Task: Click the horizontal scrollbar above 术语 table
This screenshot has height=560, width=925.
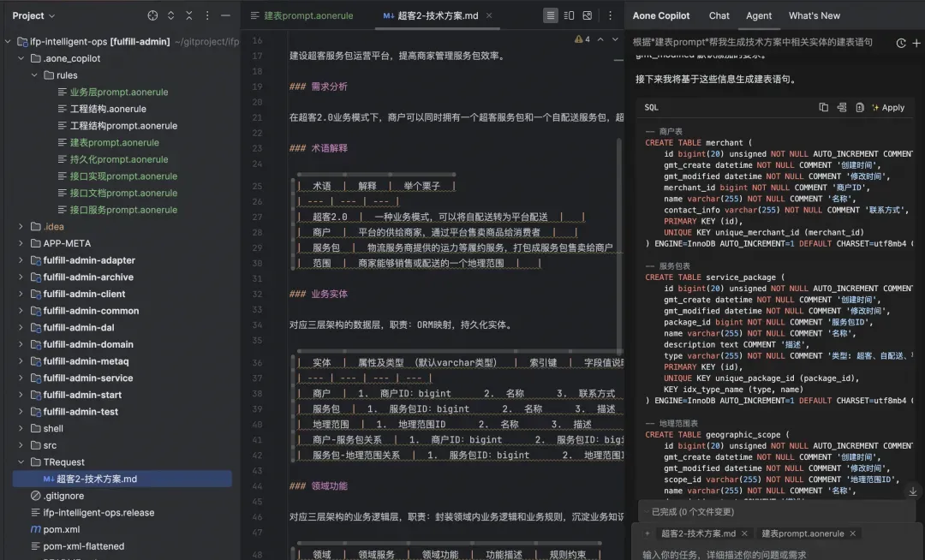Action: coord(376,175)
